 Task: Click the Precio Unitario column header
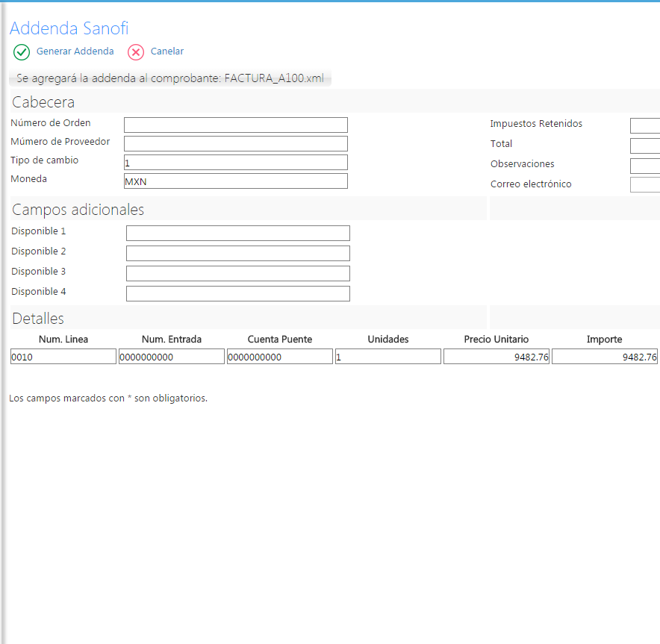point(496,340)
